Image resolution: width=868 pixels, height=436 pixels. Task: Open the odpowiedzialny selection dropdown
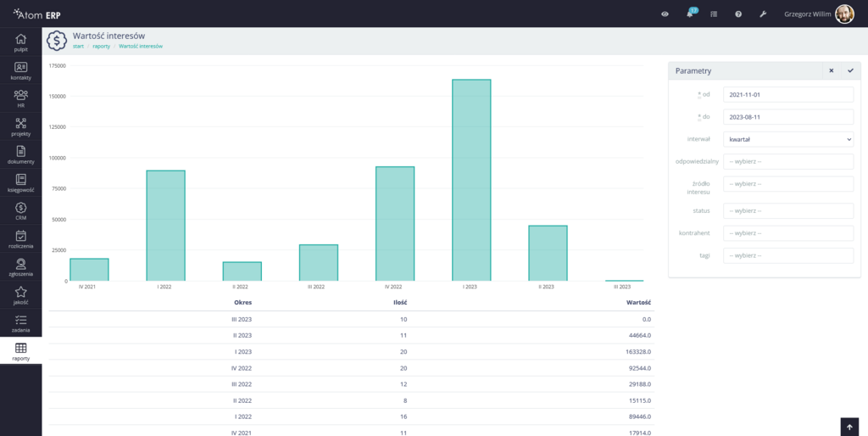[787, 161]
